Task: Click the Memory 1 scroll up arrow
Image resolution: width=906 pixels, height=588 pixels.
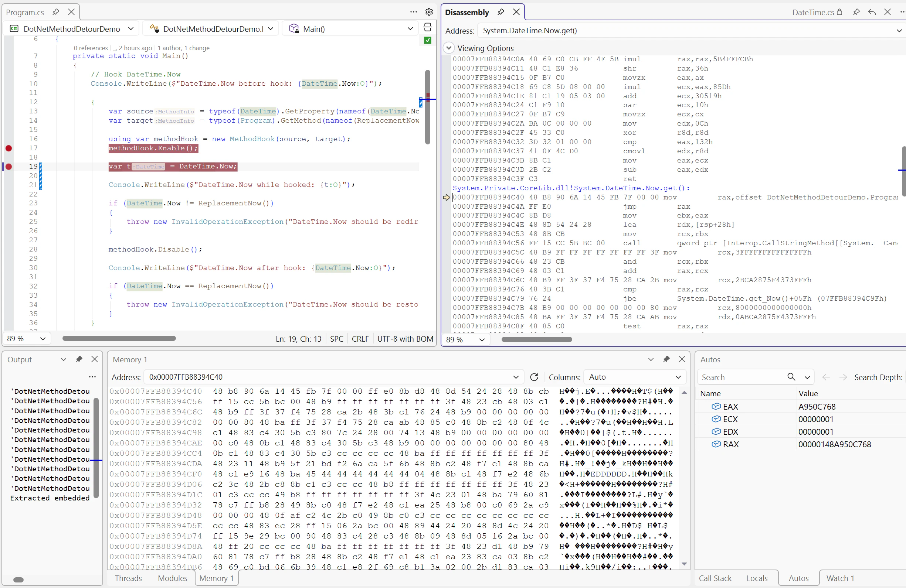Action: click(684, 392)
